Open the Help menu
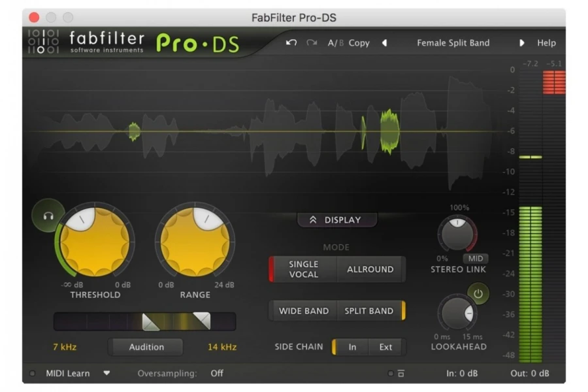The image size is (588, 392). 546,42
